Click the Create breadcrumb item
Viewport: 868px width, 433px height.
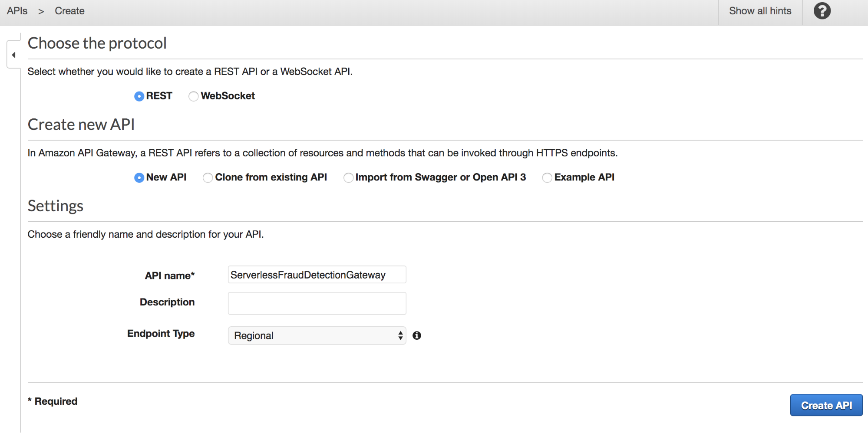(x=69, y=11)
